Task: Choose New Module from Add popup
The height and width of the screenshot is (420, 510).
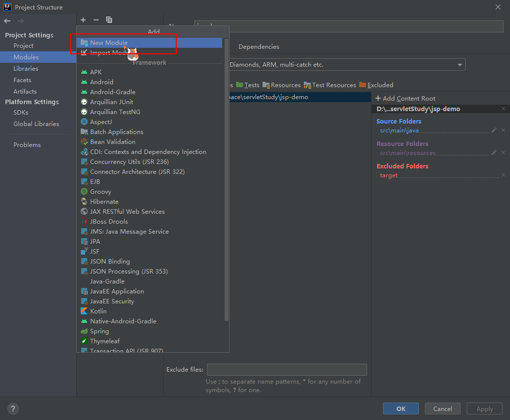Action: click(x=149, y=43)
